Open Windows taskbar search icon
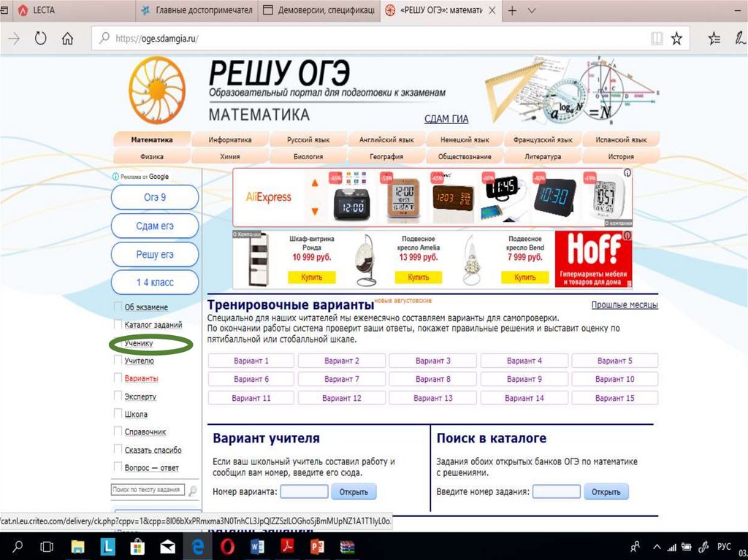This screenshot has height=560, width=748. 18,546
